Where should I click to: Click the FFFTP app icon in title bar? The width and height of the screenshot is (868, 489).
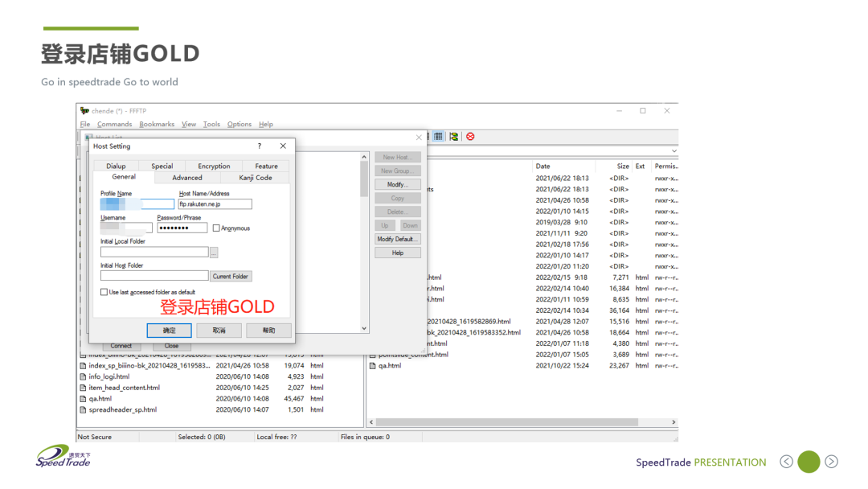(84, 111)
